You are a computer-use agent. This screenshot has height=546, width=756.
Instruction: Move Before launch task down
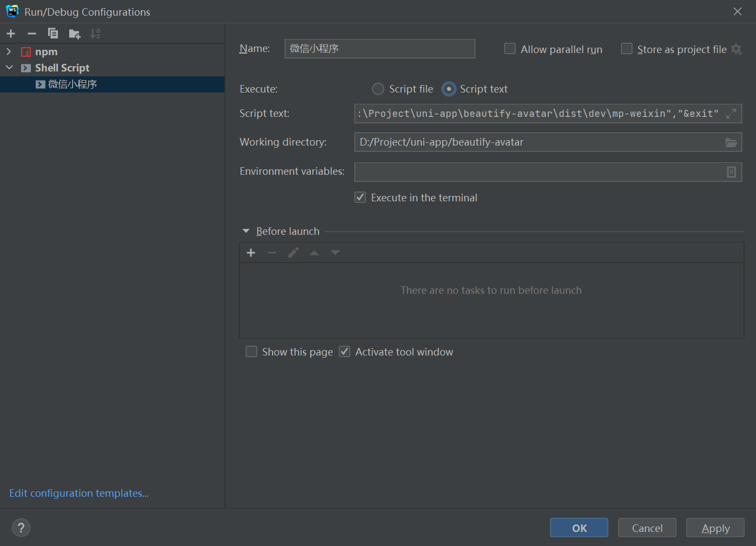click(335, 253)
